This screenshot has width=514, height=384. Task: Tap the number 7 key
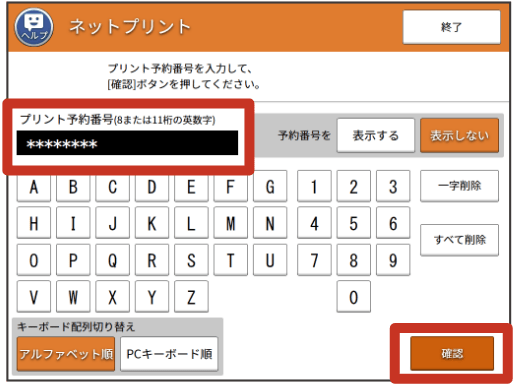[314, 260]
